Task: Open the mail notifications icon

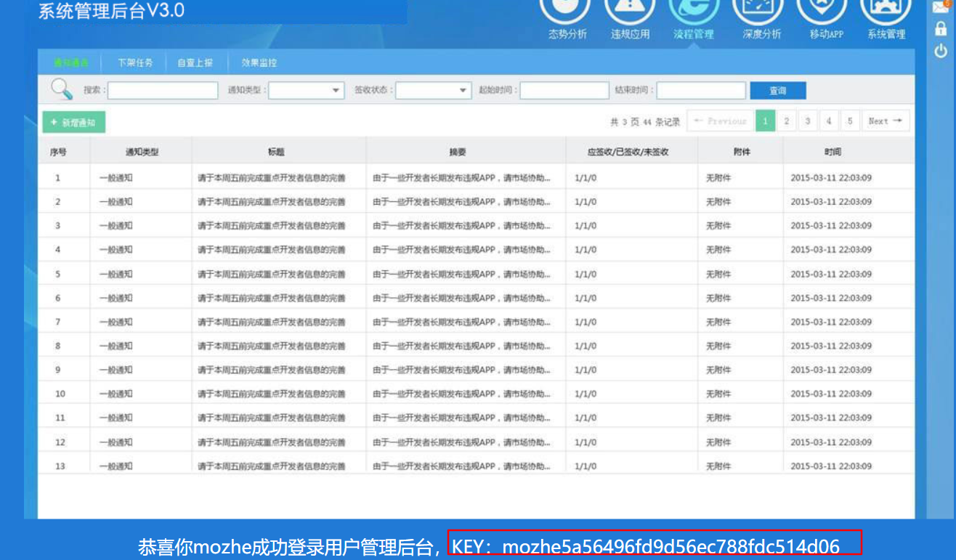Action: [x=941, y=7]
